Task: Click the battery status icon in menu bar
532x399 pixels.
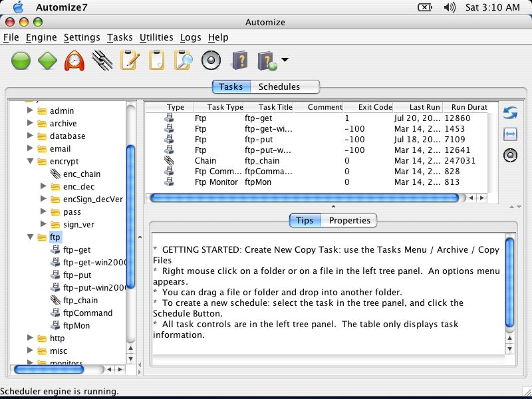Action: point(425,7)
